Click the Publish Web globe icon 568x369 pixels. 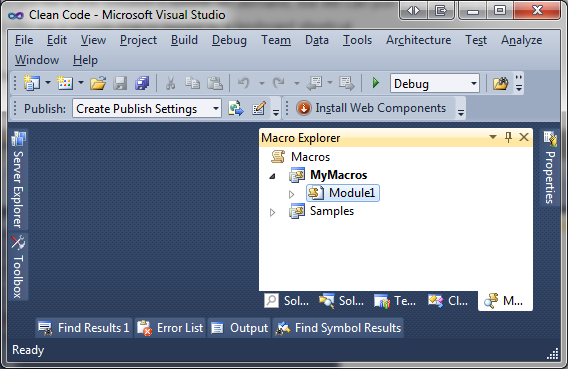(236, 108)
